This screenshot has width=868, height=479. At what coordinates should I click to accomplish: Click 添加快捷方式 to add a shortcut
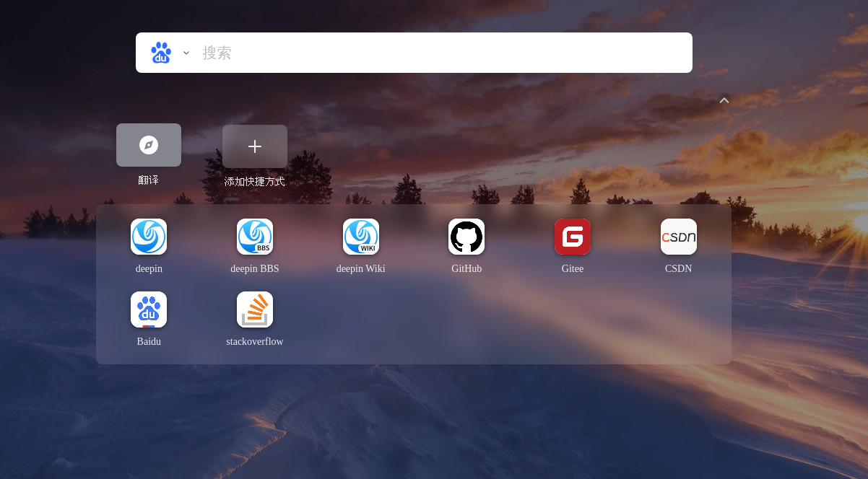point(255,146)
